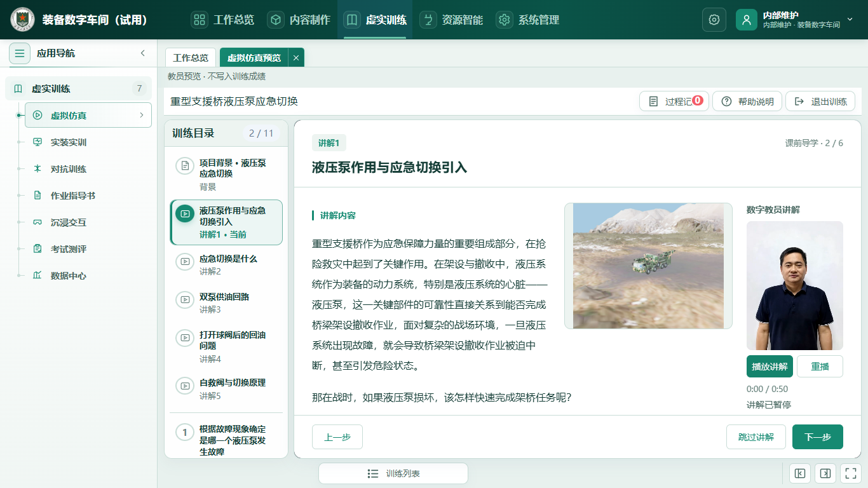Click the 重播 replay button
Image resolution: width=868 pixels, height=488 pixels.
click(x=820, y=367)
